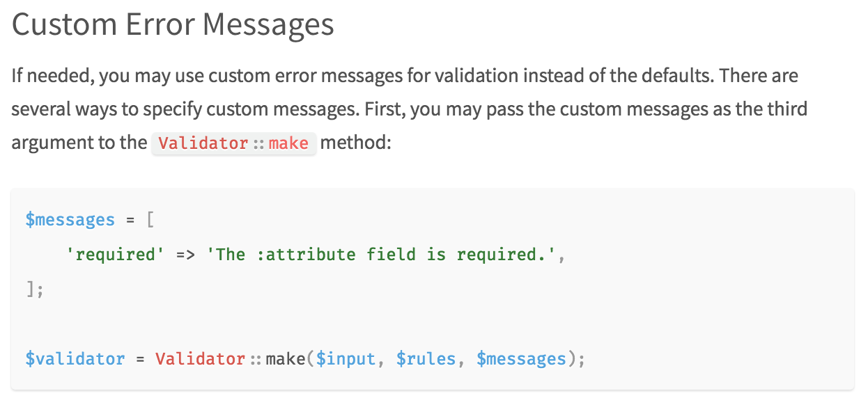Click the $input argument
The image size is (868, 398).
[346, 360]
